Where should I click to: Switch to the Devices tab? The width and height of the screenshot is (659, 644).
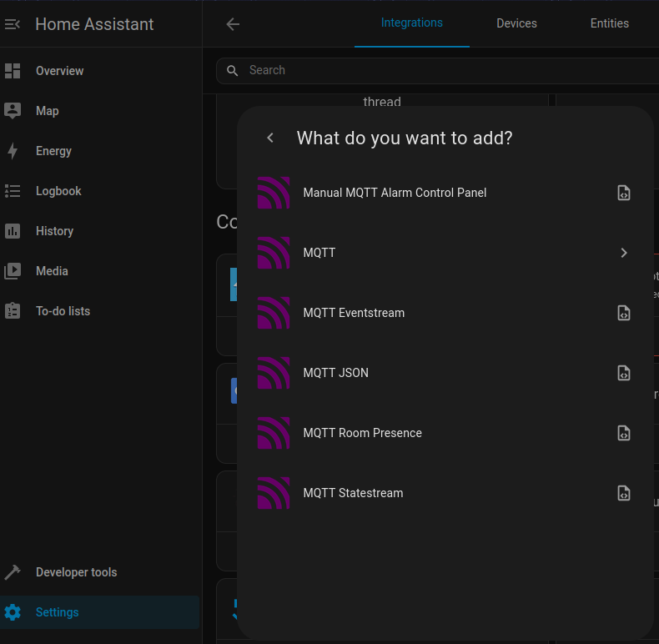pyautogui.click(x=516, y=23)
